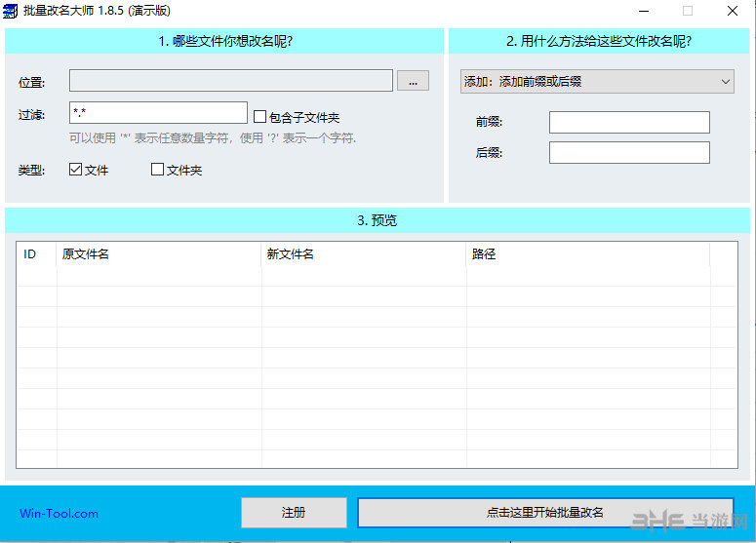Sort by the 原文件名 column header

[159, 253]
